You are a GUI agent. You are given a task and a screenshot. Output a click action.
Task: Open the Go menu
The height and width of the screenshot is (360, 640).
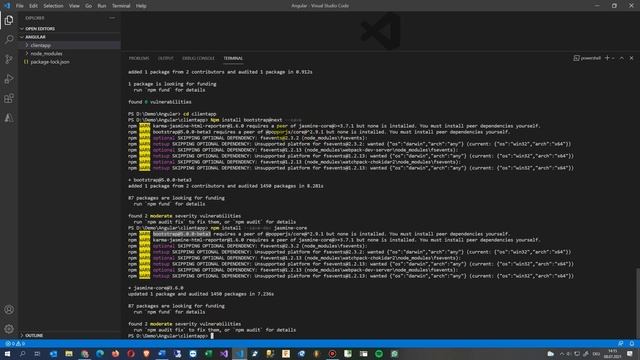[x=89, y=6]
